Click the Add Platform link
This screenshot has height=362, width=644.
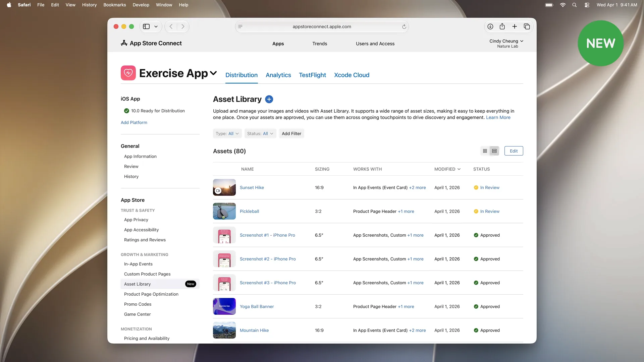(134, 123)
